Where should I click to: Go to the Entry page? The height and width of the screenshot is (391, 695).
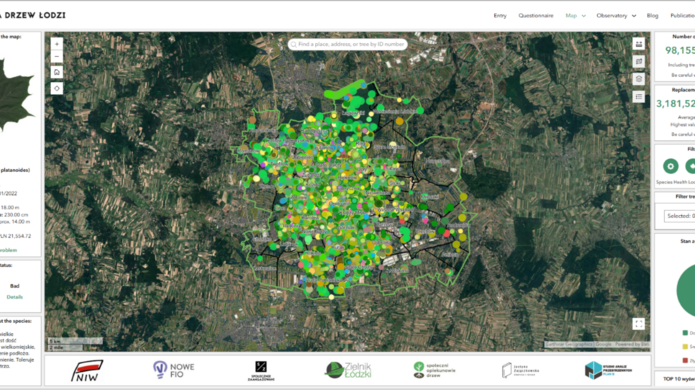[x=500, y=16]
